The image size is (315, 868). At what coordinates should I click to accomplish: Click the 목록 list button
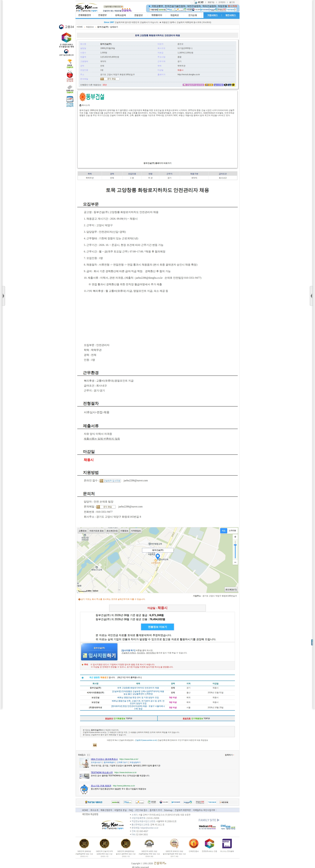95,745
